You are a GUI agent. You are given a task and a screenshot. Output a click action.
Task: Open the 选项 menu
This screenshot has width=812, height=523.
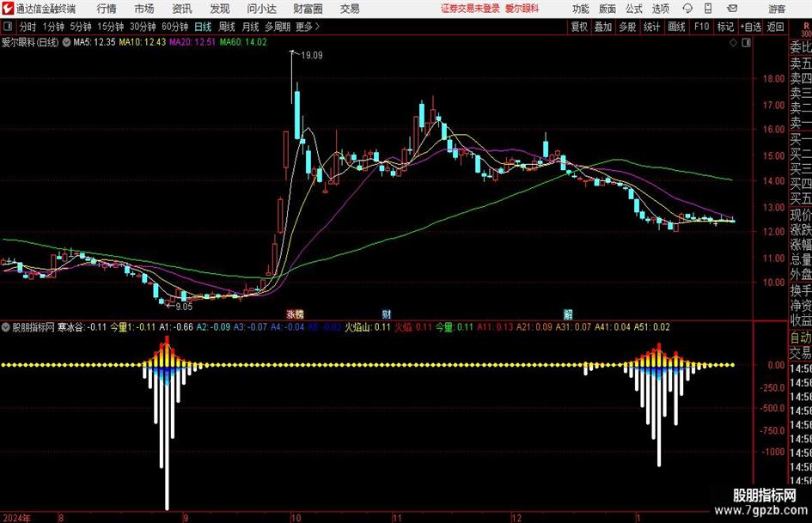coord(660,9)
